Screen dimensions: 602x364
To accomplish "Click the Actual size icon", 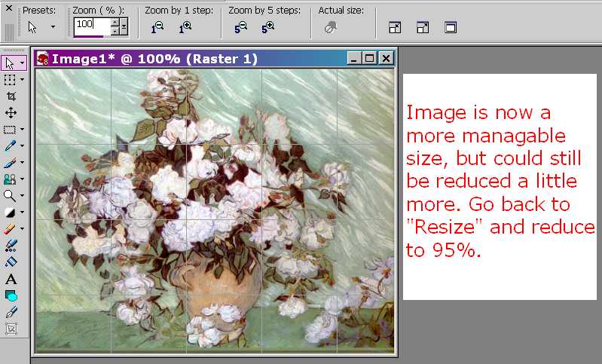I will pos(330,28).
